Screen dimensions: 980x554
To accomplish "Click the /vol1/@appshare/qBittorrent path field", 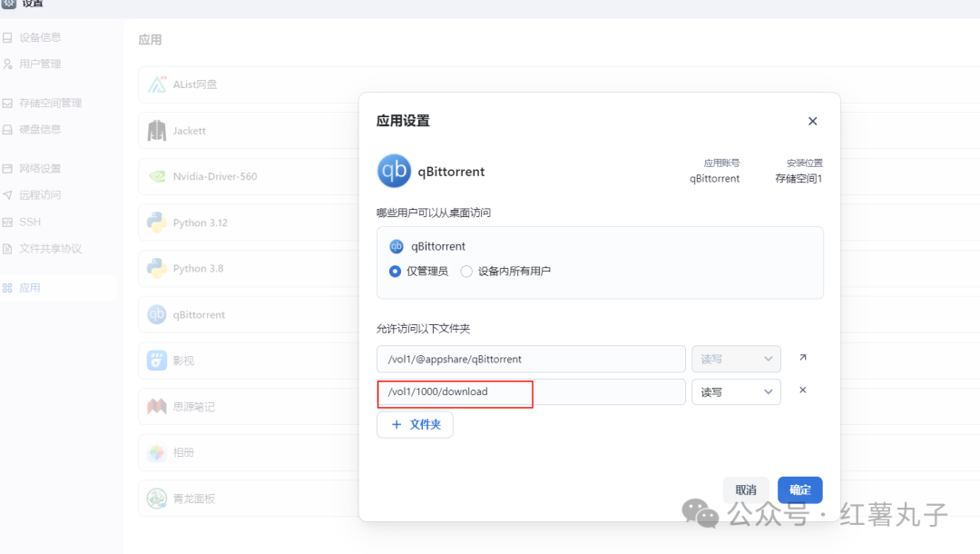I will [531, 359].
